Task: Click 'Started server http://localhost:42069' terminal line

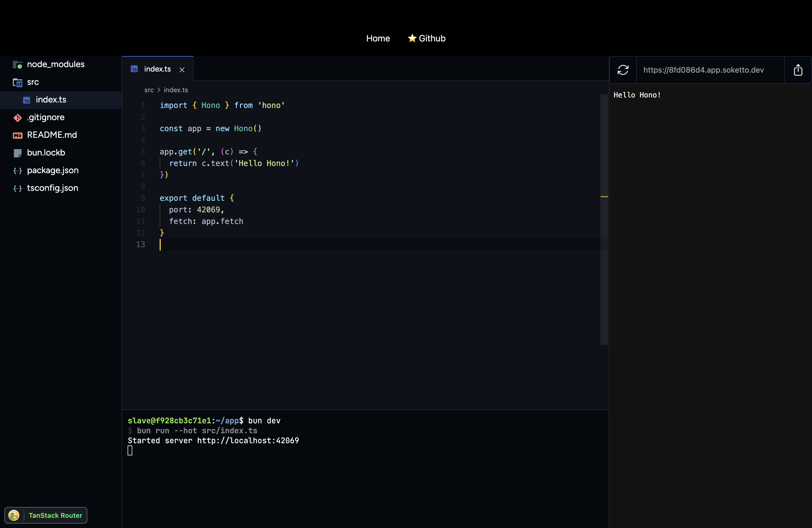Action: 213,440
